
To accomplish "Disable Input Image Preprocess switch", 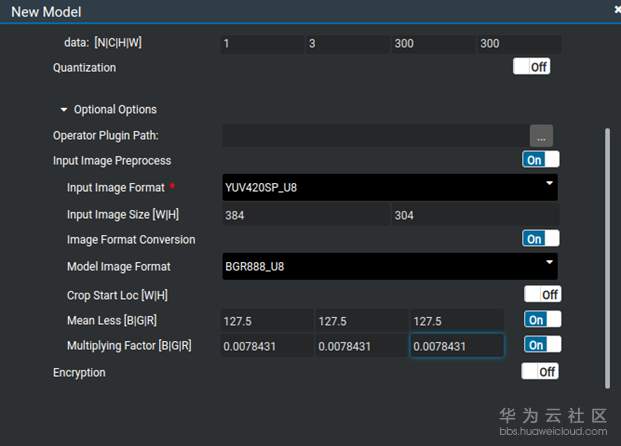I will (x=540, y=160).
